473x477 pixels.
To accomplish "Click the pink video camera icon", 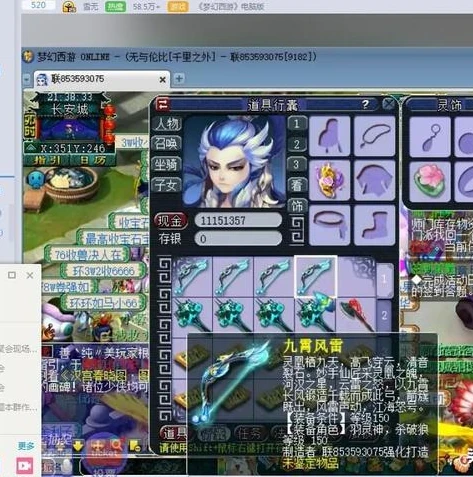I will click(25, 465).
